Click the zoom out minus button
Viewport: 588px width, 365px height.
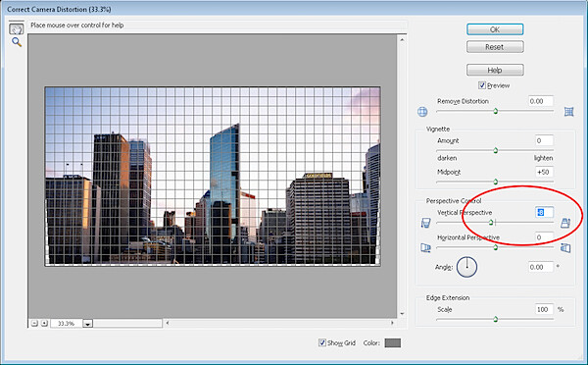click(x=34, y=323)
